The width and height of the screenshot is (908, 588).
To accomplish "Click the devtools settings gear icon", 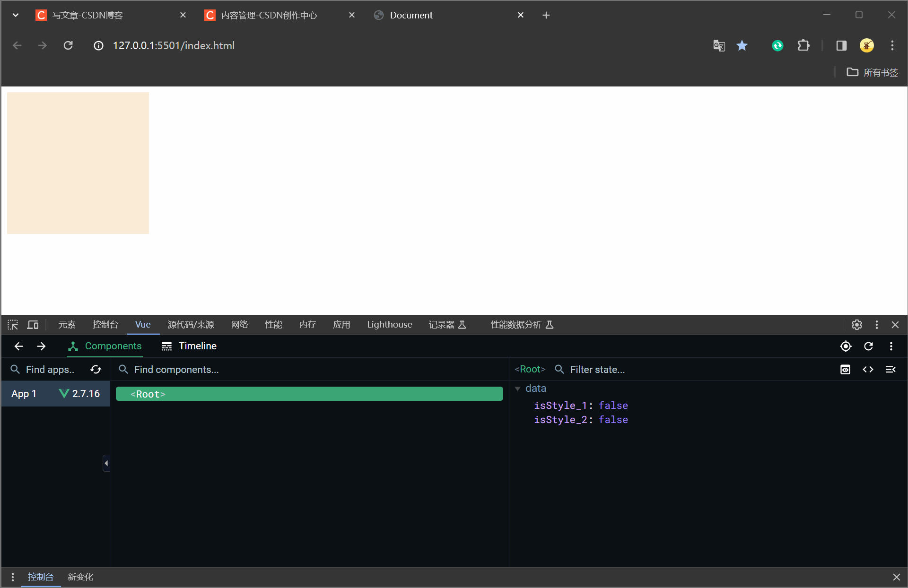I will (x=857, y=324).
